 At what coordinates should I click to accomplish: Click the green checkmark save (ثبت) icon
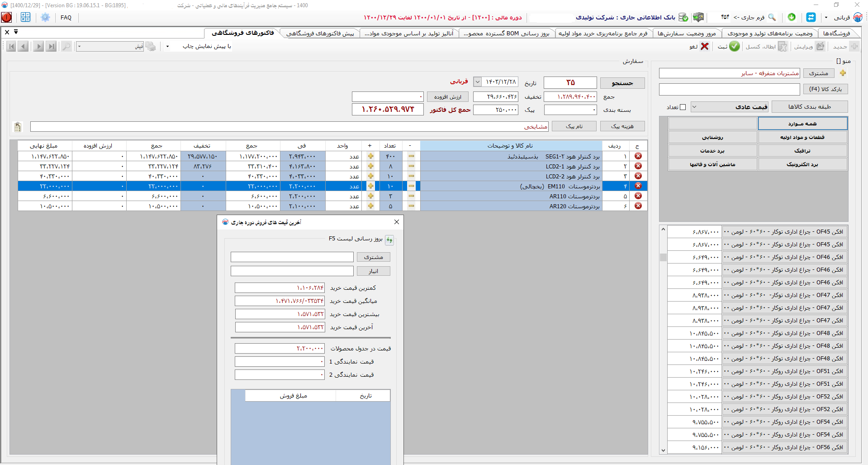pyautogui.click(x=735, y=46)
